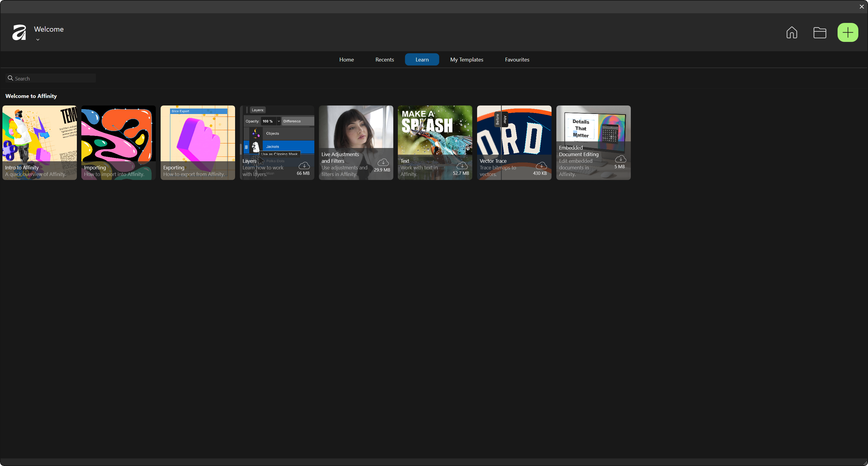This screenshot has width=868, height=466.
Task: Switch to the Home tab
Action: [x=346, y=60]
